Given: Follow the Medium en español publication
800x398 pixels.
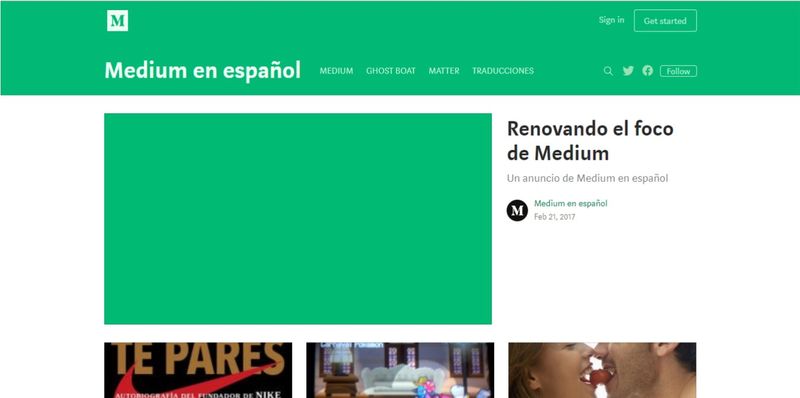Looking at the screenshot, I should coord(678,71).
